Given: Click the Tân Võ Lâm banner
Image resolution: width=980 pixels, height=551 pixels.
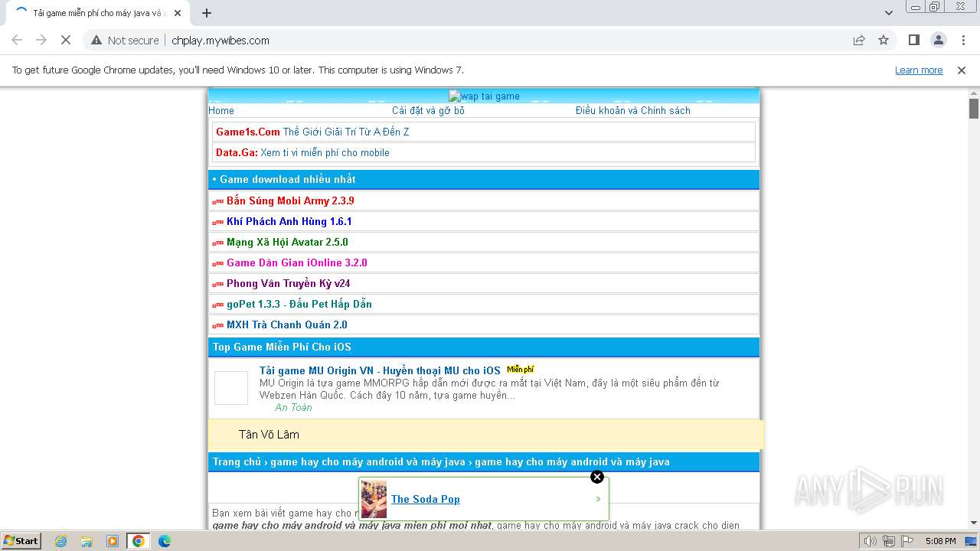Looking at the screenshot, I should point(486,435).
